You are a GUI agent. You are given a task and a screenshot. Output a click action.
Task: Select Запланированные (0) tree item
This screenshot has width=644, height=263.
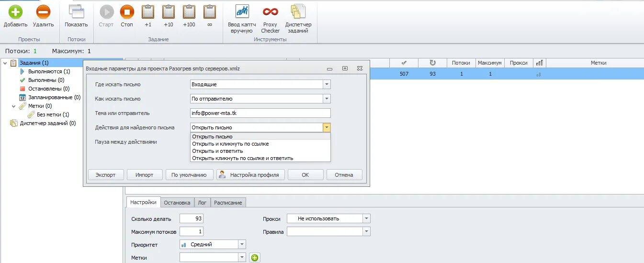(53, 97)
